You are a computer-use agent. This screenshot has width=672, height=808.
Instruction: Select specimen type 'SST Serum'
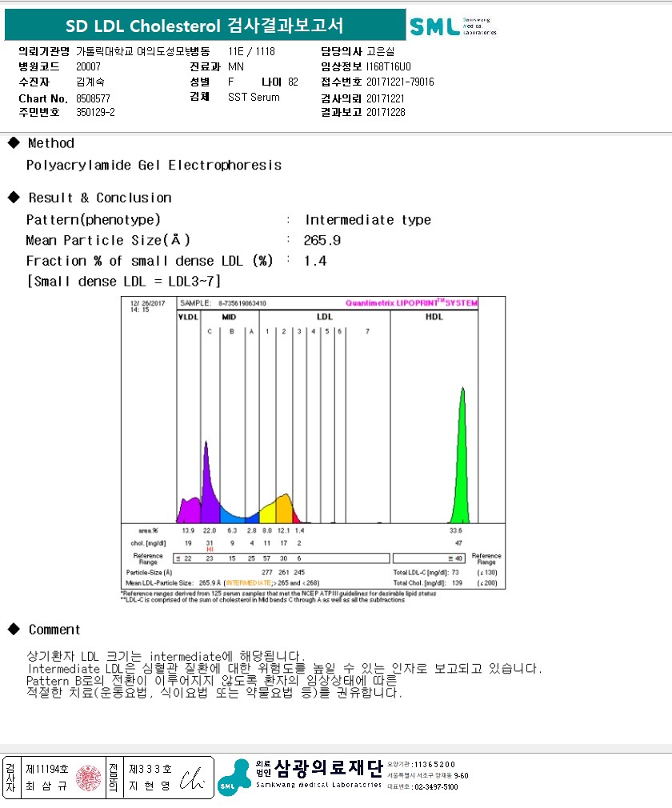tap(254, 97)
